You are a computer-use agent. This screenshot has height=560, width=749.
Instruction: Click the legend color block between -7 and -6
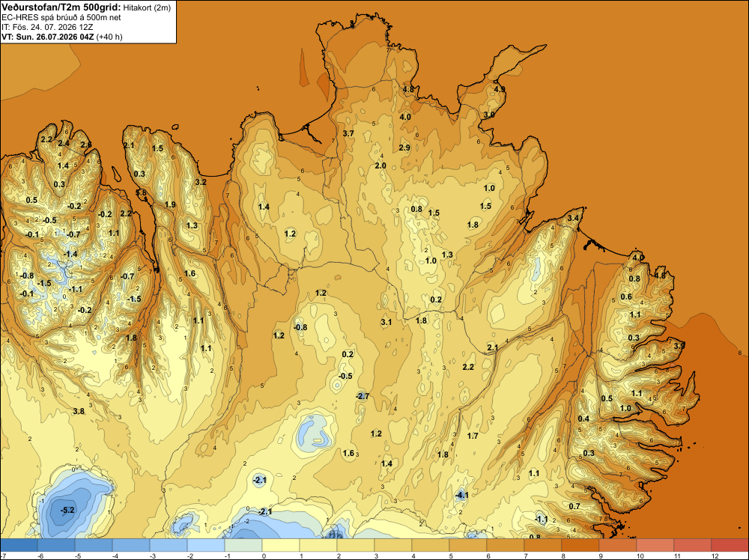[x=19, y=545]
